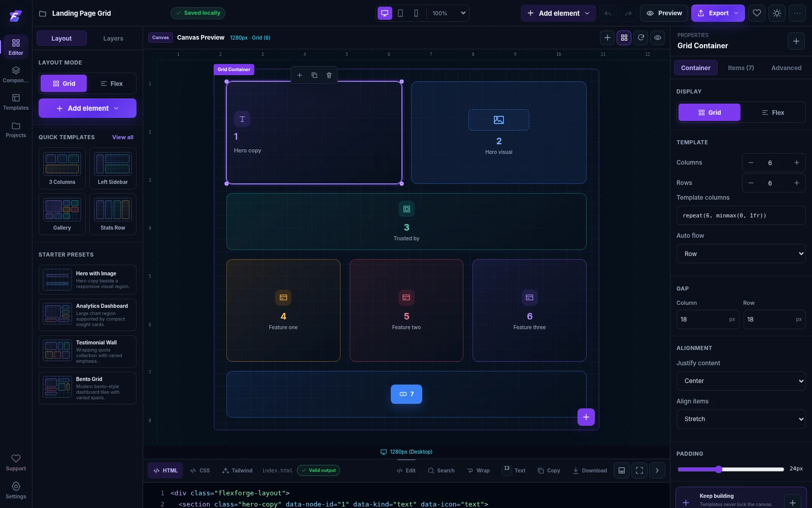Open the three-dot more menu
Image resolution: width=812 pixels, height=508 pixels.
coord(797,13)
